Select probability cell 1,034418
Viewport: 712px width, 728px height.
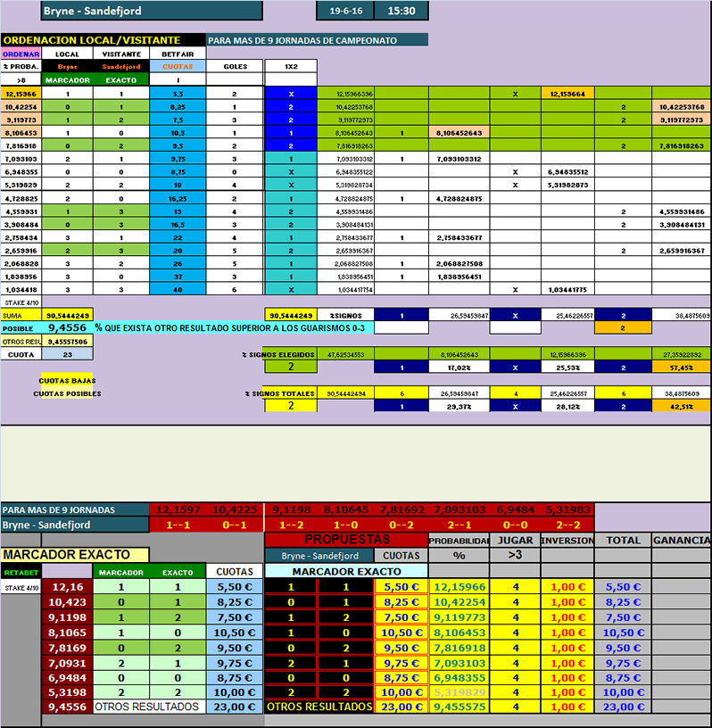click(21, 290)
